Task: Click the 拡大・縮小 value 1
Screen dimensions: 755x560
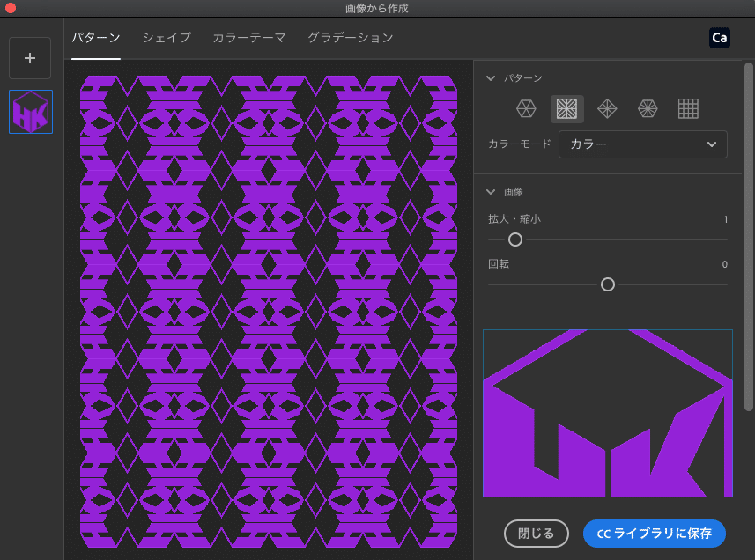Action: [725, 219]
